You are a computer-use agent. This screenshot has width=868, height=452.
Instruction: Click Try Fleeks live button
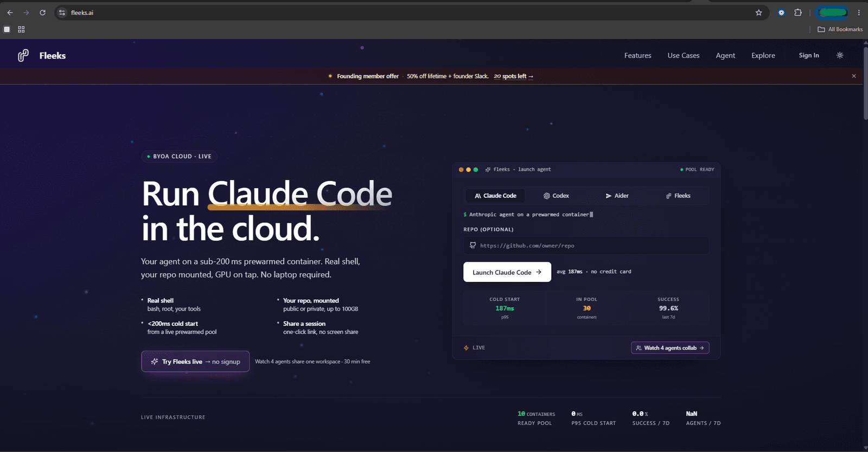tap(195, 361)
